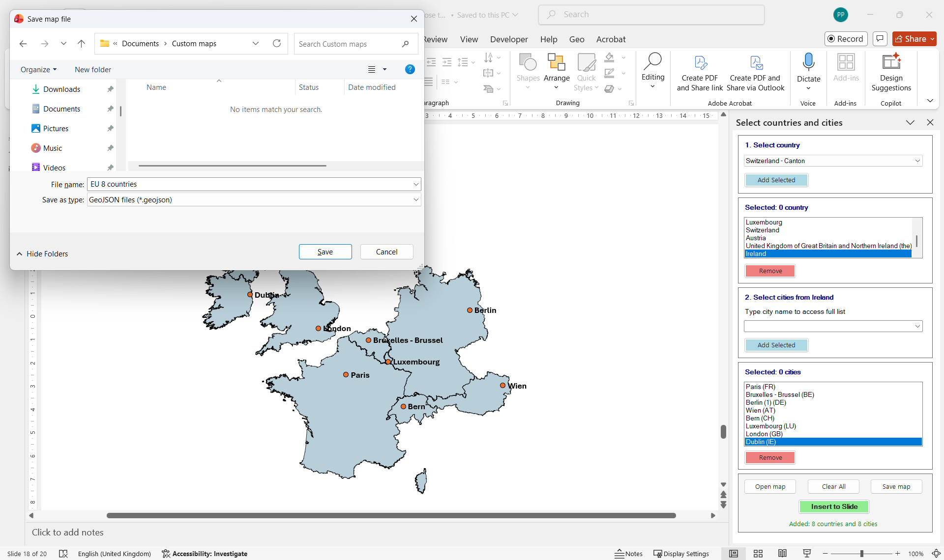This screenshot has width=944, height=560.
Task: Toggle the Notes pane in status bar
Action: (629, 554)
